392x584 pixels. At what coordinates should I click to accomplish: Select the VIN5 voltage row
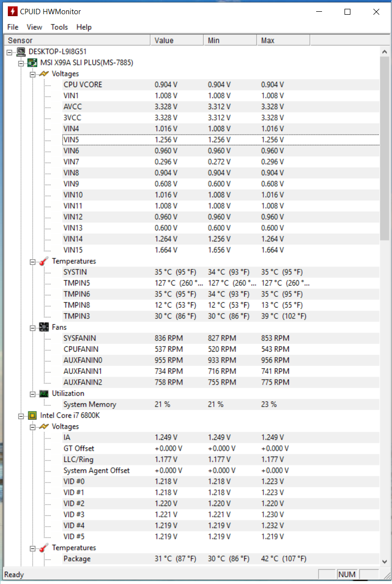(221, 140)
